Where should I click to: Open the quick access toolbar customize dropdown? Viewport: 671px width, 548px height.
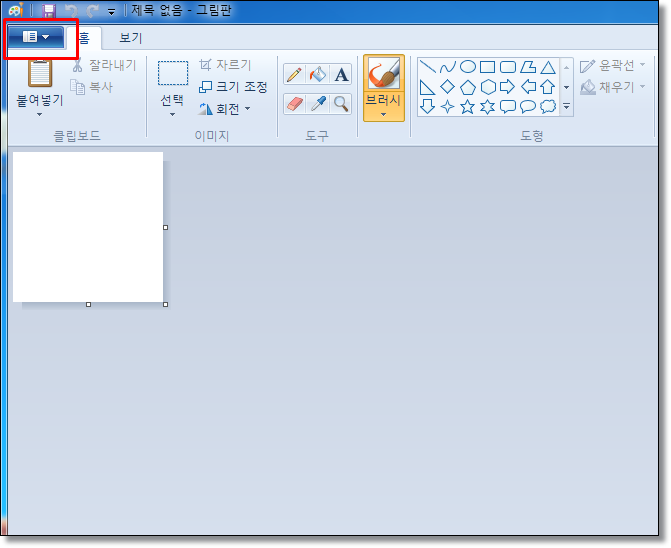pos(112,12)
